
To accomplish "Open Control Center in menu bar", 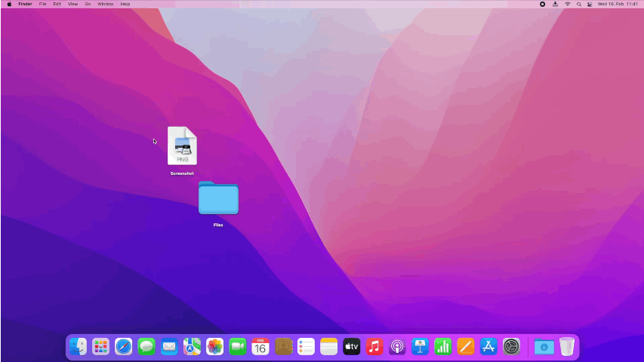I will point(590,4).
